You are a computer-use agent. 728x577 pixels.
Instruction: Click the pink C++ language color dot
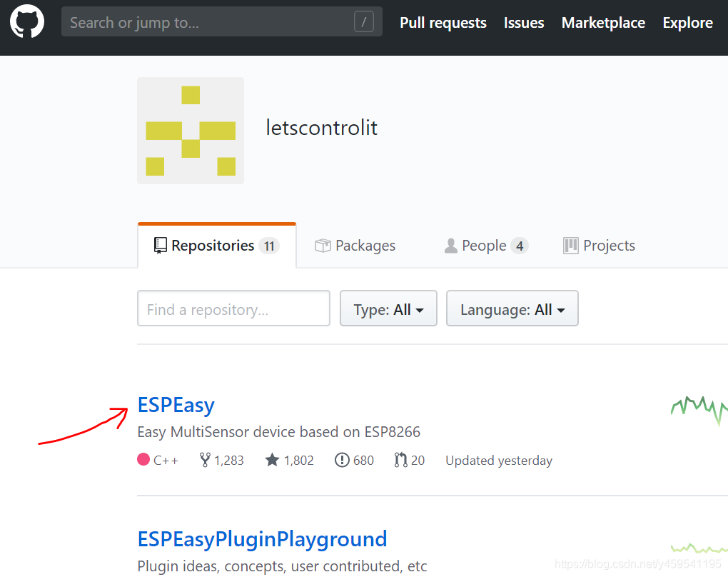(143, 459)
